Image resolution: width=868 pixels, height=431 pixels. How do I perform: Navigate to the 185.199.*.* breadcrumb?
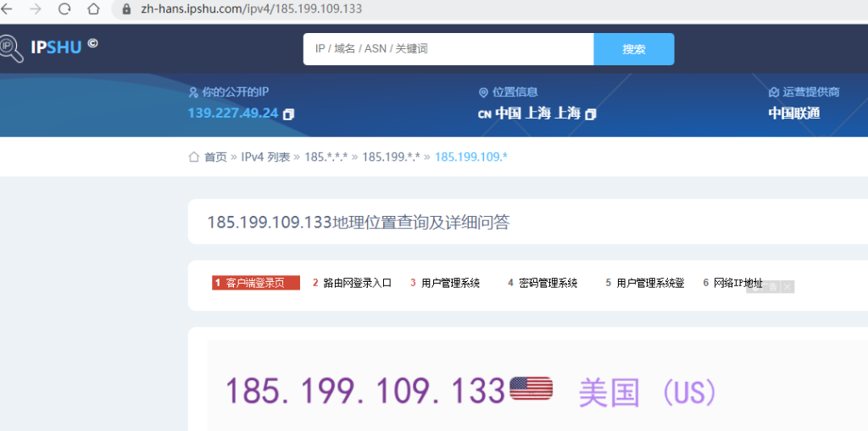392,157
